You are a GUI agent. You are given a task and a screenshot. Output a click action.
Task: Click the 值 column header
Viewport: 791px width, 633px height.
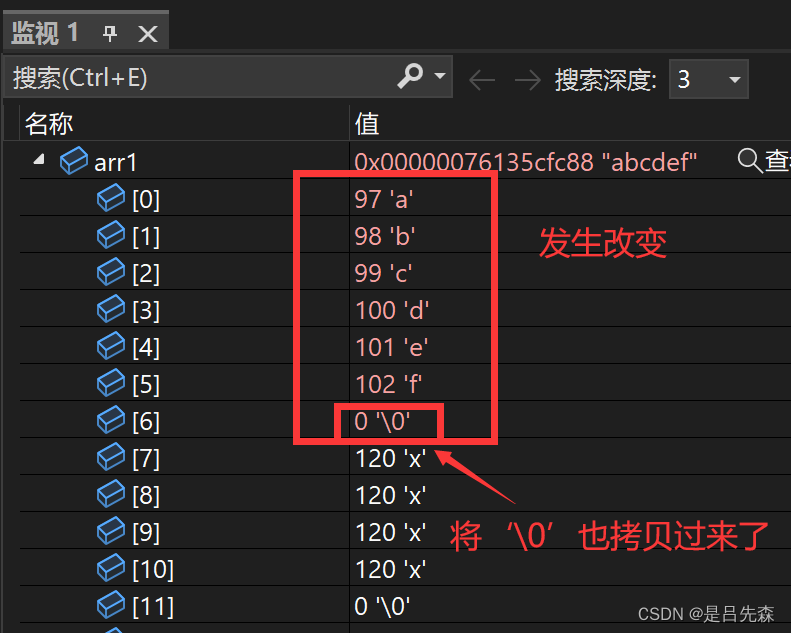[367, 124]
